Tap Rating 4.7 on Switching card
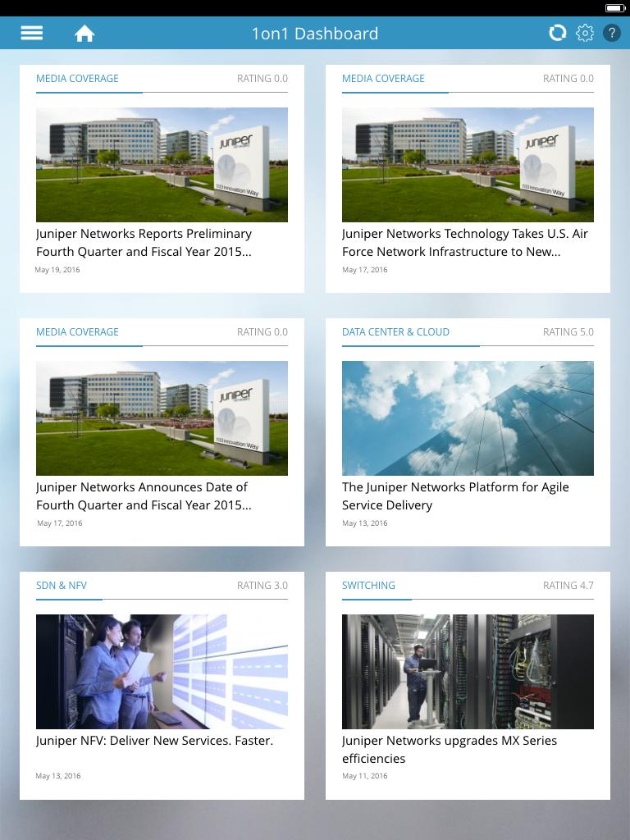This screenshot has width=630, height=840. (568, 585)
